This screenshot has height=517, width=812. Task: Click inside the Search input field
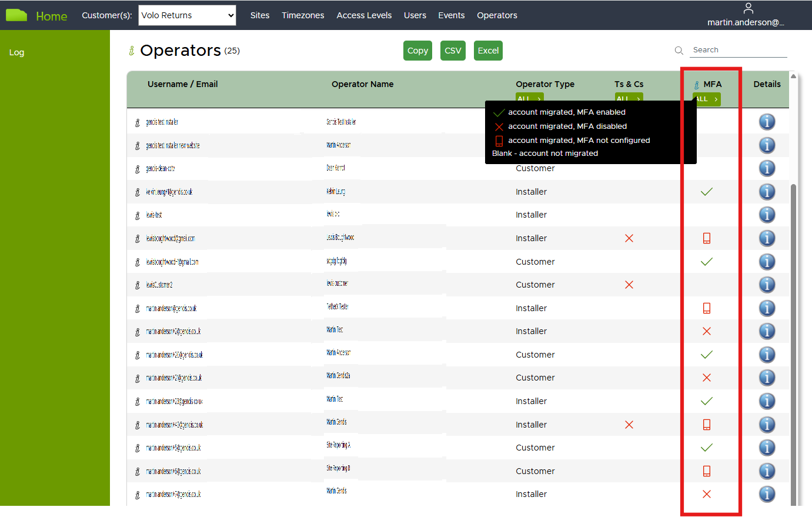(x=738, y=50)
